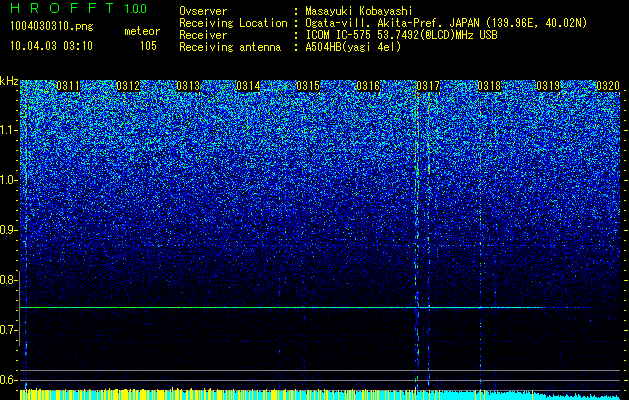Click the 0314 time marker
The height and width of the screenshot is (400, 629).
[x=248, y=86]
